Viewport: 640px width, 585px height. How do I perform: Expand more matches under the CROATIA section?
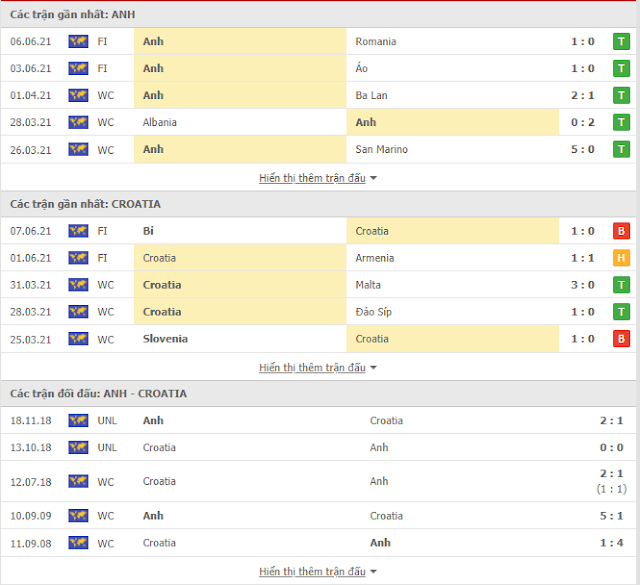(x=318, y=367)
